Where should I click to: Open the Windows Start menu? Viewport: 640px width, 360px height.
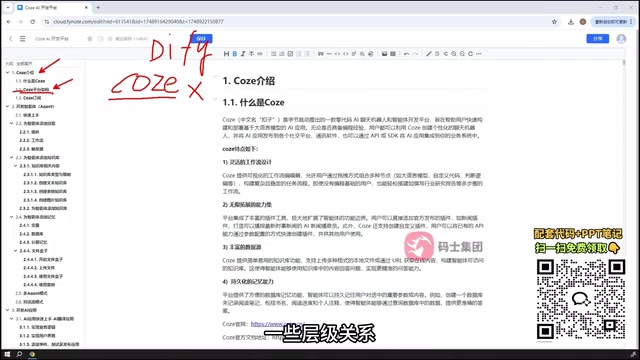pos(7,354)
